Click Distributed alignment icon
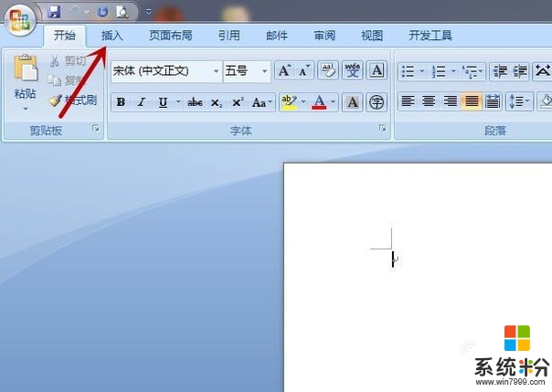552x392 pixels. [493, 101]
